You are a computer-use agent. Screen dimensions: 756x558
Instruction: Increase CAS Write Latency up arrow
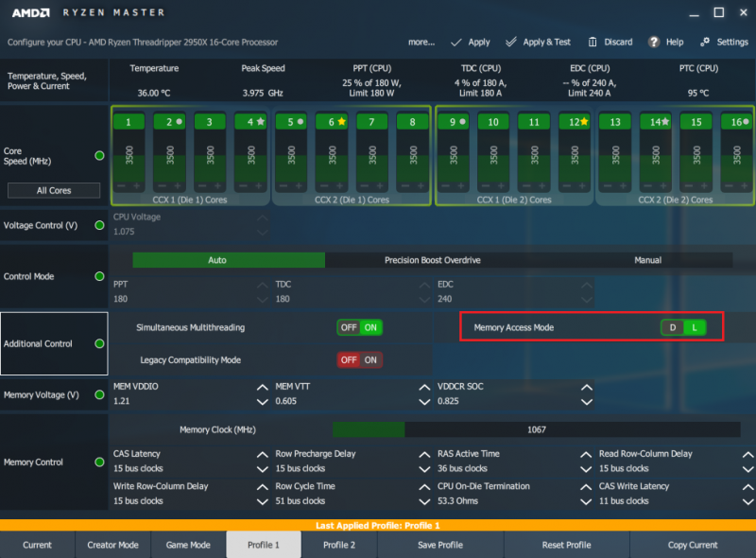[747, 487]
